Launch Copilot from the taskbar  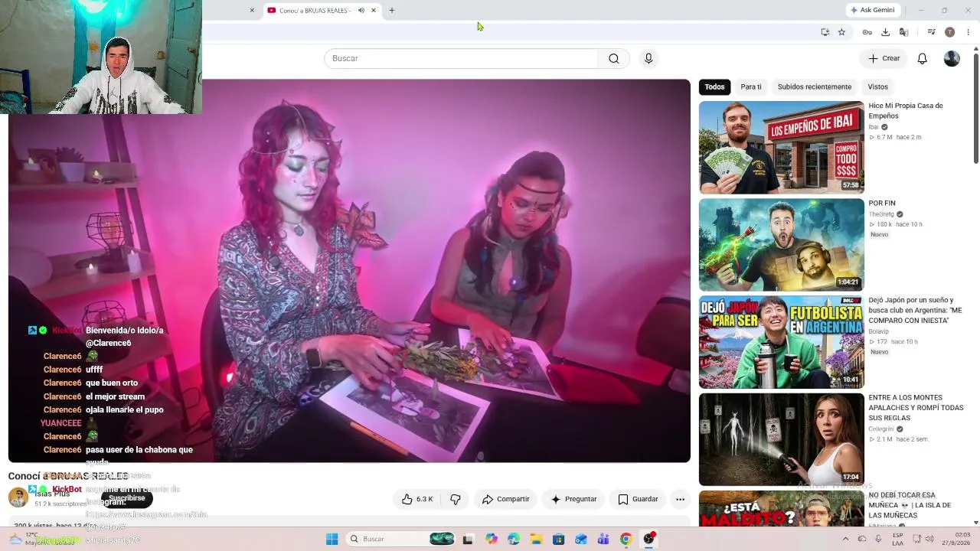pyautogui.click(x=492, y=539)
